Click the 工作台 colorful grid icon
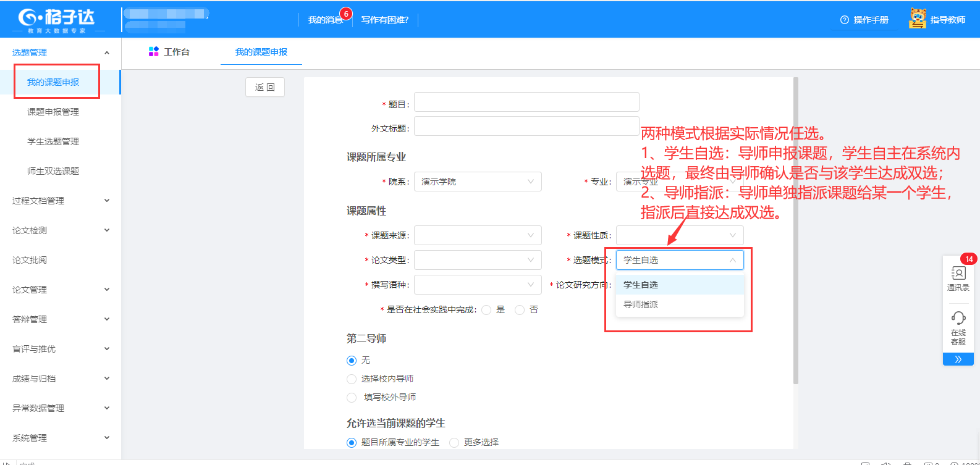980x465 pixels. 154,52
